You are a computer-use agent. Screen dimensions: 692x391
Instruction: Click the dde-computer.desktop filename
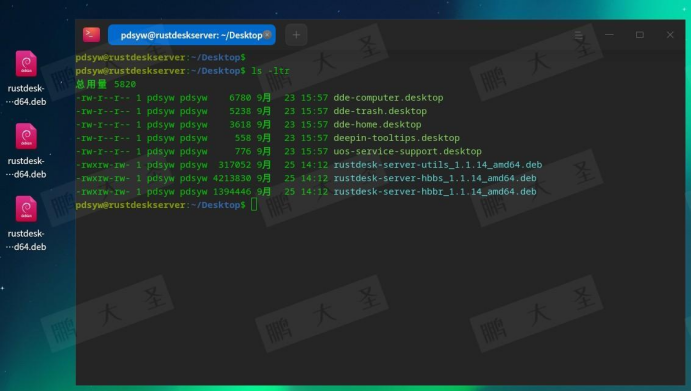pos(388,98)
